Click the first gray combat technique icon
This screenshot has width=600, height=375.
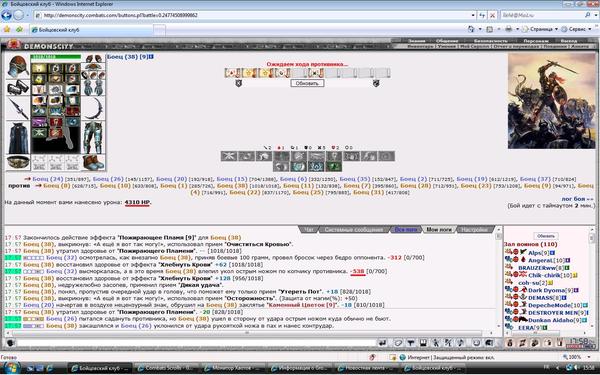coord(228,156)
